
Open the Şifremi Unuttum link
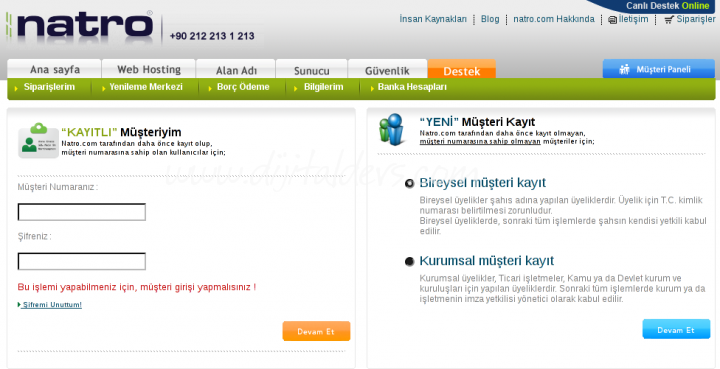[x=52, y=305]
